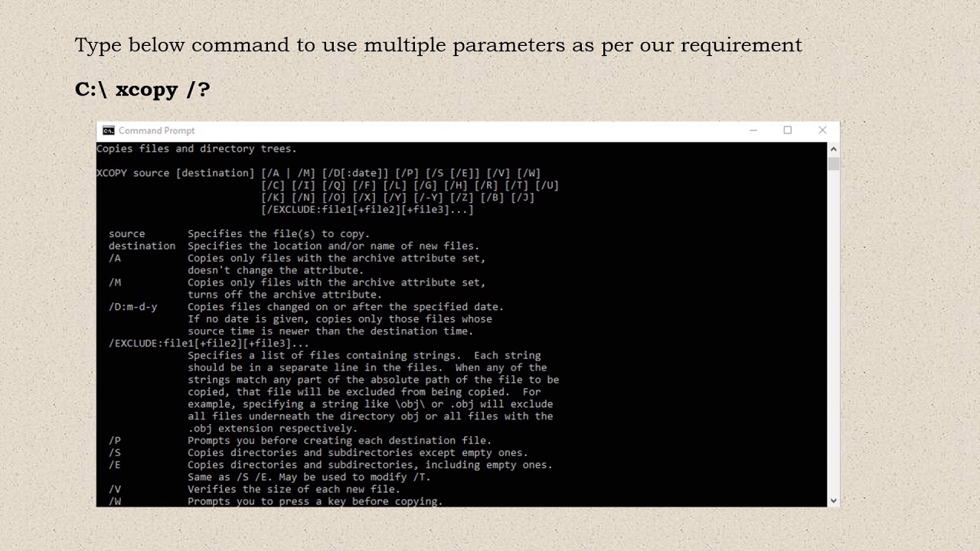Click 'source time is newer than the destination time.'
Viewport: 980px width, 551px height.
(x=331, y=331)
